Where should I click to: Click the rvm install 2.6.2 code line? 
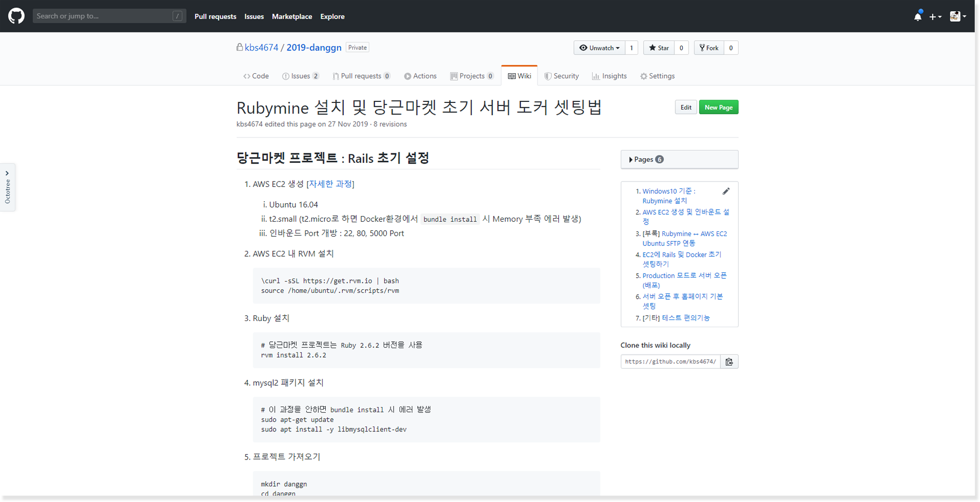coord(293,355)
